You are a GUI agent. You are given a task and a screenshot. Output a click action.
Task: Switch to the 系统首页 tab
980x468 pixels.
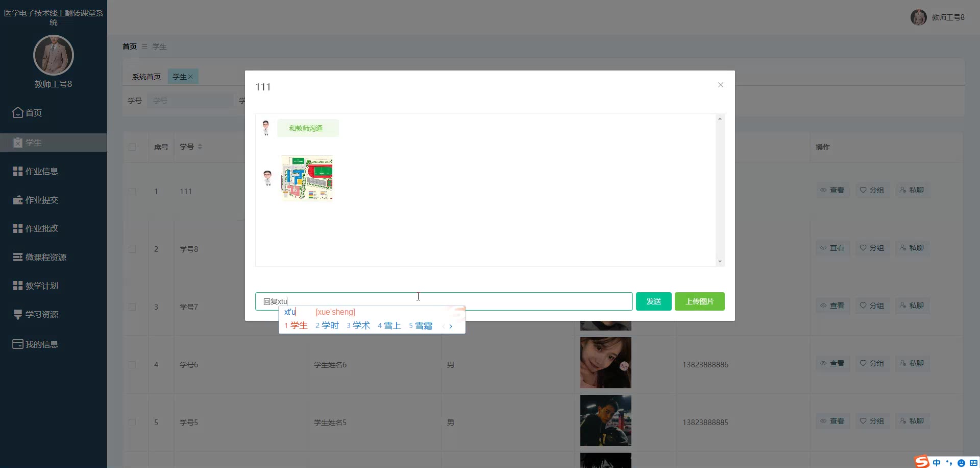146,77
